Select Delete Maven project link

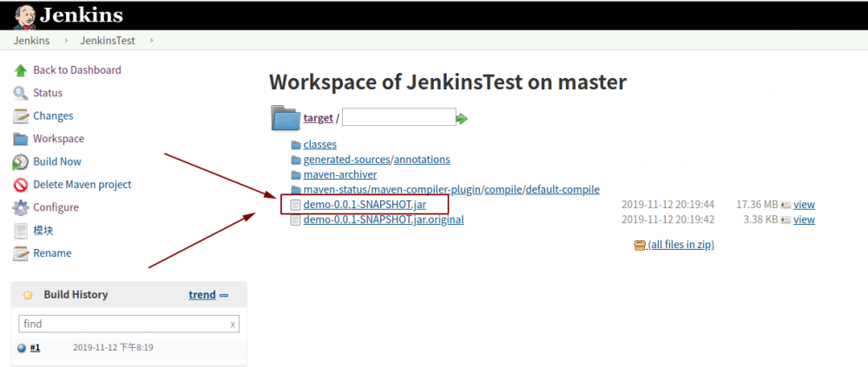82,185
